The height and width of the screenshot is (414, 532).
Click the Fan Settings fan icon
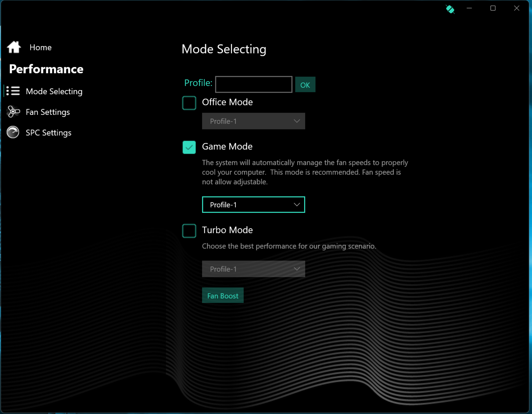(13, 112)
